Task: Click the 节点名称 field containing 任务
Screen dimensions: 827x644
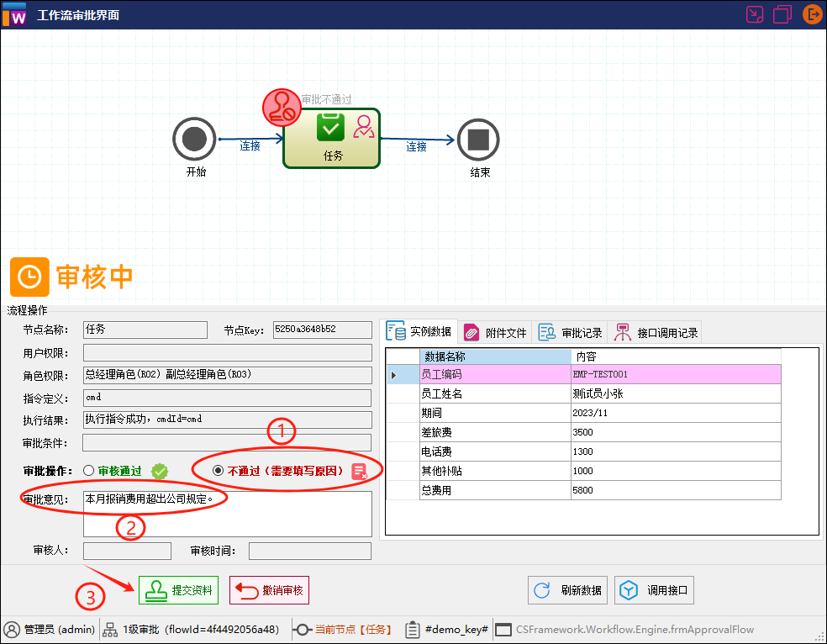Action: click(x=145, y=330)
